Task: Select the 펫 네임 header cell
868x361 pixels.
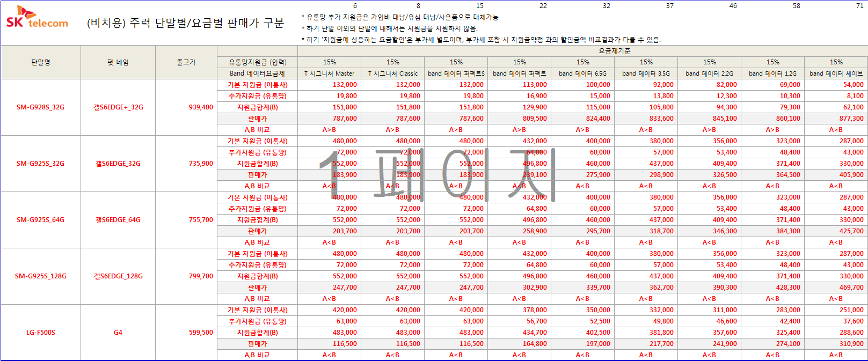Action: pos(118,62)
